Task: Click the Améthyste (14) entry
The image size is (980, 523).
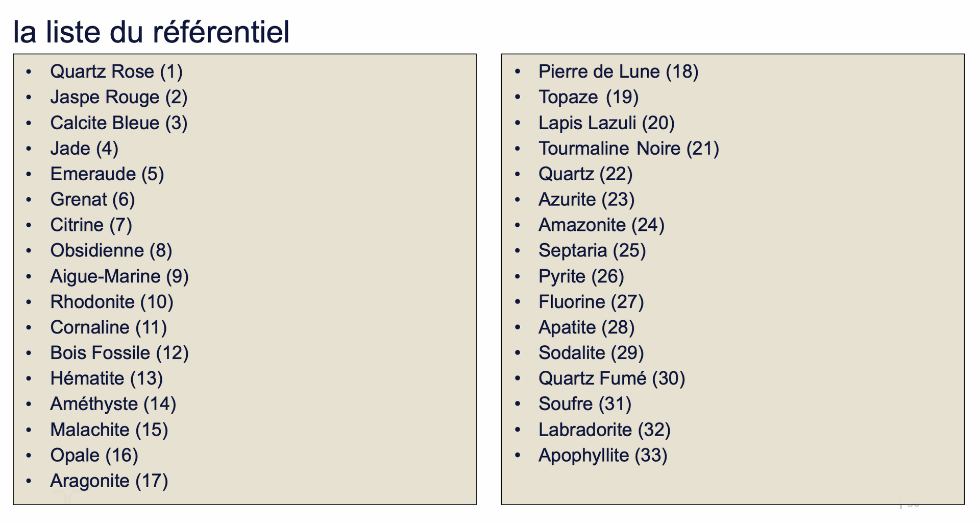Action: click(113, 403)
